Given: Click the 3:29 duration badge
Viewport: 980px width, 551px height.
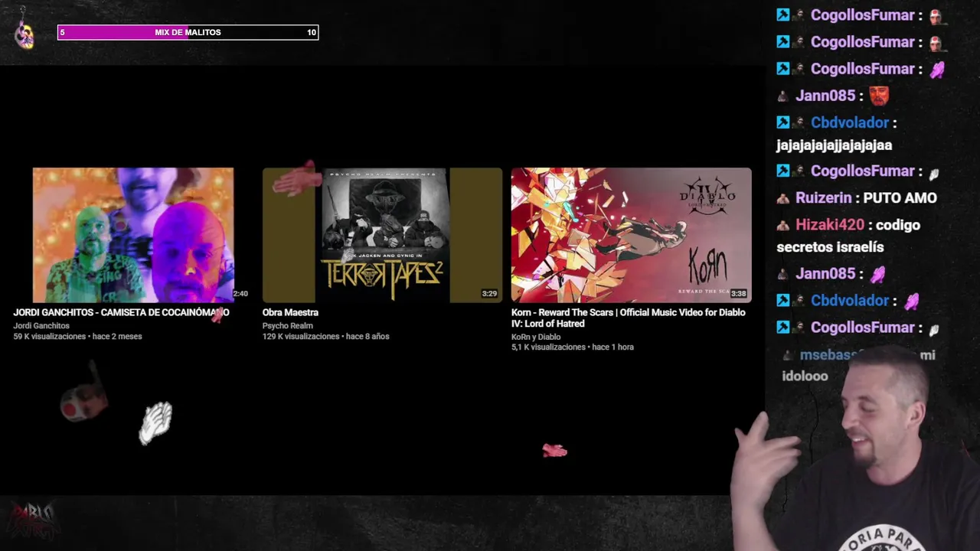Looking at the screenshot, I should (x=489, y=294).
